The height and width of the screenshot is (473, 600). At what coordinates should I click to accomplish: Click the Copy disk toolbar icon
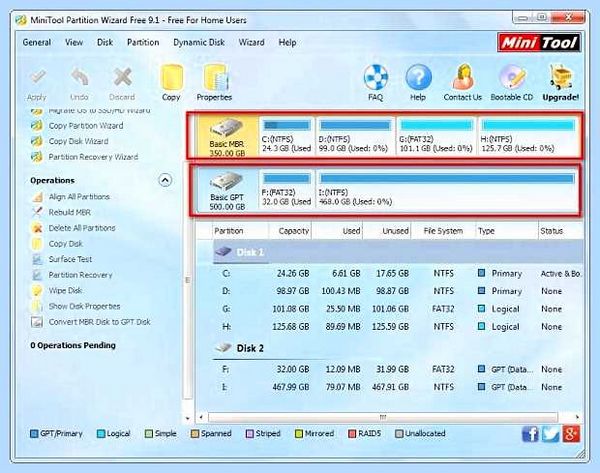(x=171, y=78)
